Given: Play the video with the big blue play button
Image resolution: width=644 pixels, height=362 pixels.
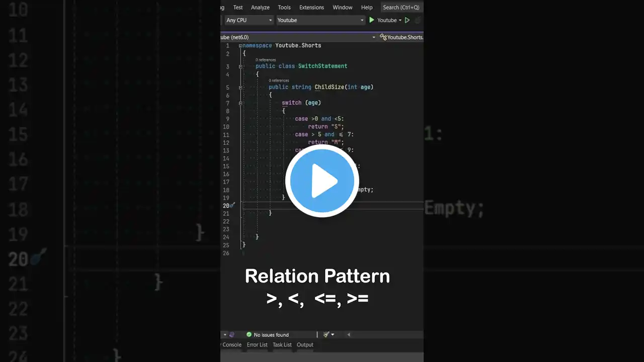Looking at the screenshot, I should 322,180.
